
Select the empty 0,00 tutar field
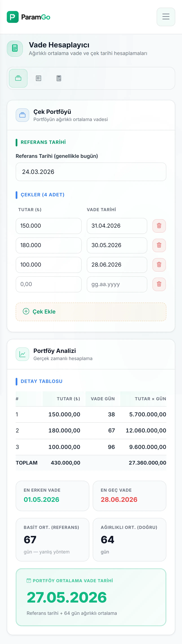click(49, 284)
